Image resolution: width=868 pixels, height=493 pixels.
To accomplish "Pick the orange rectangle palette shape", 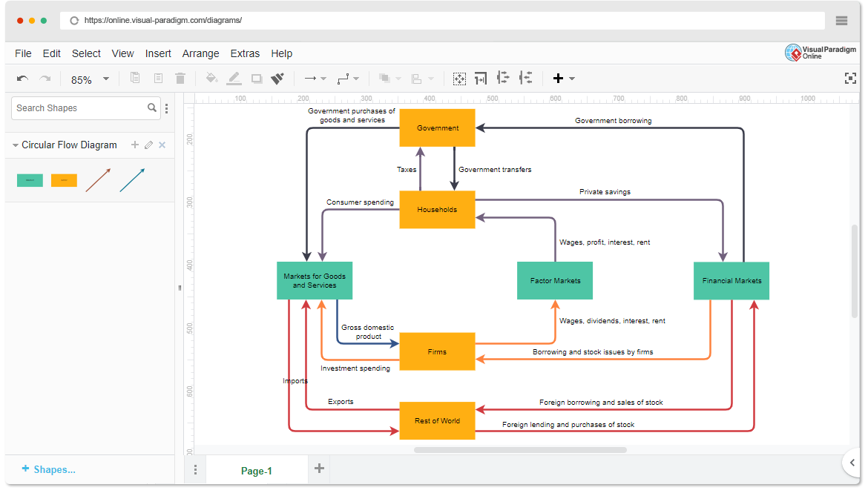I will (65, 180).
